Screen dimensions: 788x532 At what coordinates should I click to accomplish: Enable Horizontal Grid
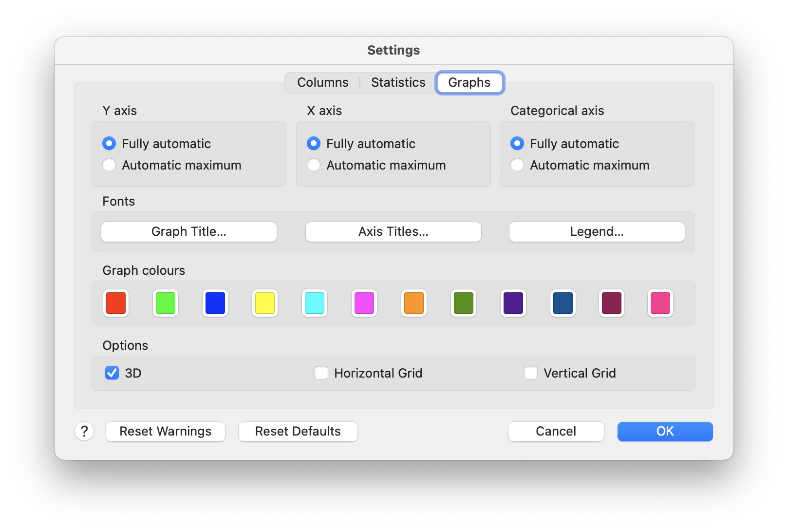point(321,373)
